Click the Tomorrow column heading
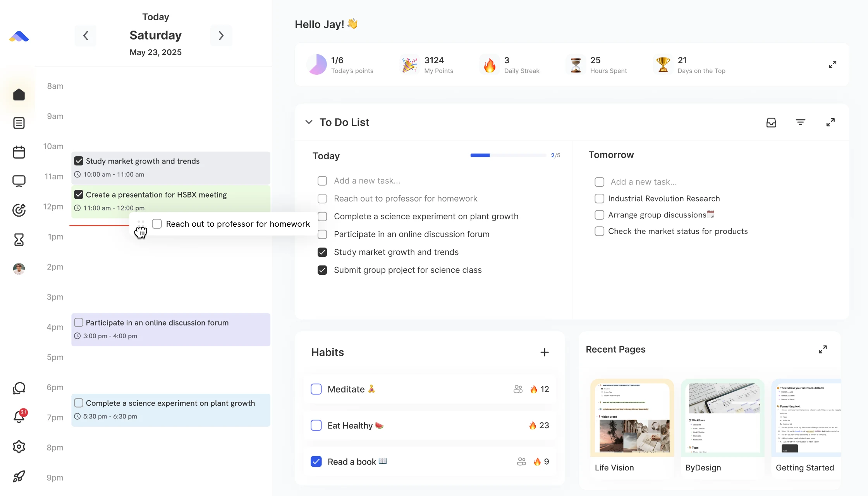This screenshot has height=496, width=868. point(611,155)
